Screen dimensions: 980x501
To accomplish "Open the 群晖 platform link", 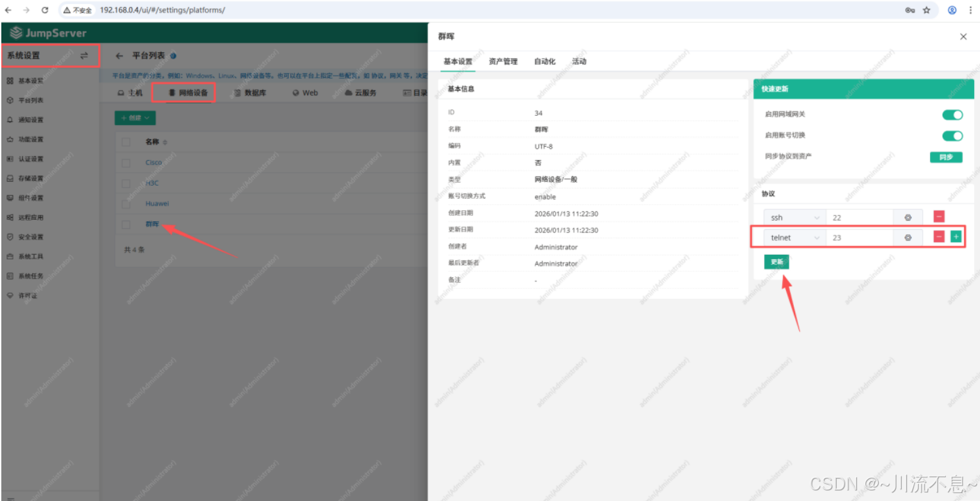I will click(x=152, y=224).
